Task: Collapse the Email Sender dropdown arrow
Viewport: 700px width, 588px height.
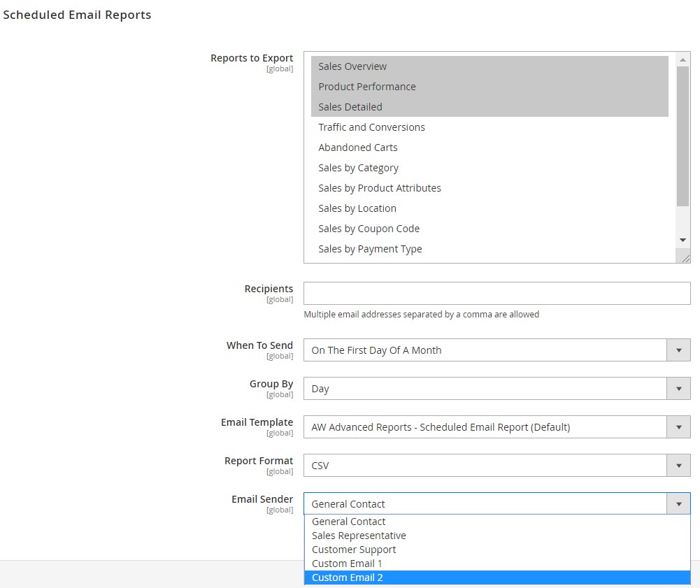Action: (x=678, y=504)
